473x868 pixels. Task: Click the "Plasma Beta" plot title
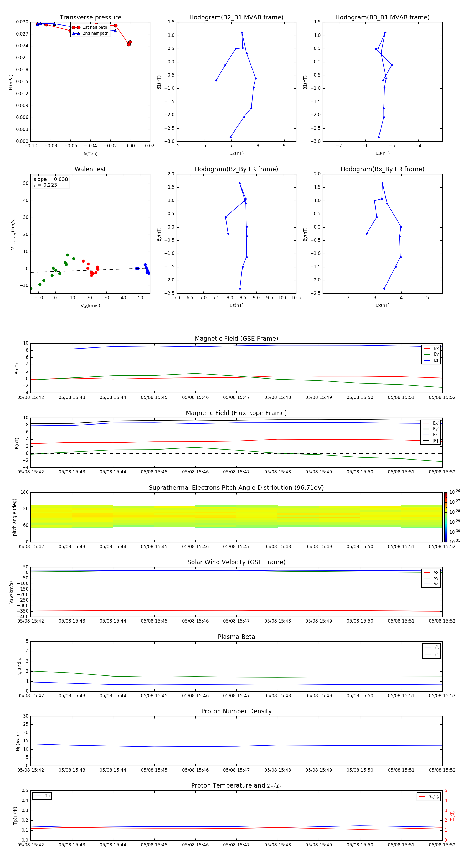(x=236, y=637)
